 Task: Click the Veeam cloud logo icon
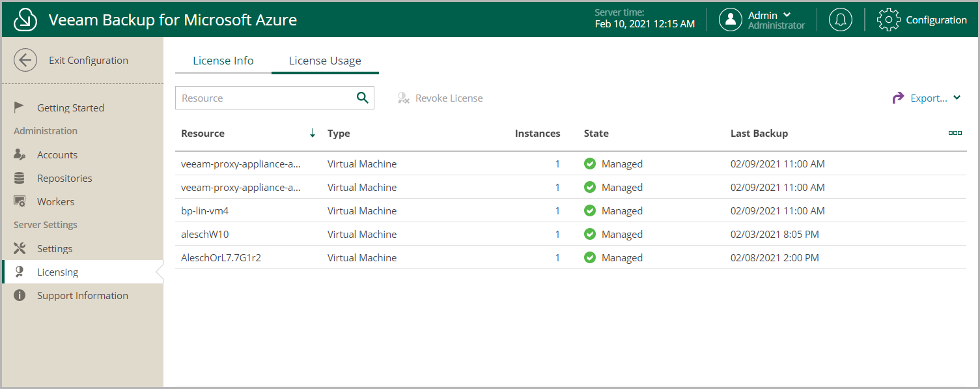[25, 20]
